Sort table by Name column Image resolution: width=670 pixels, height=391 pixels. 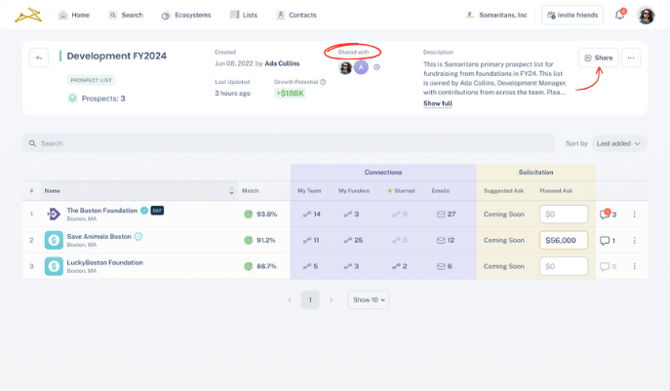point(139,191)
